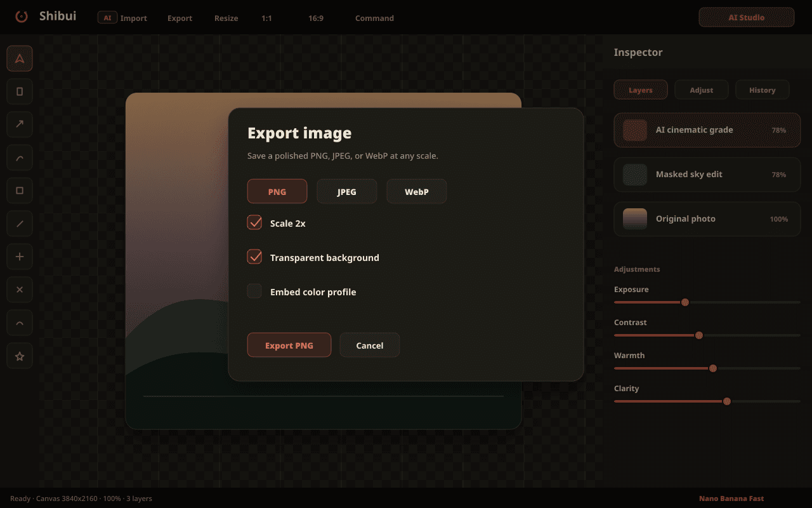Pick the diagonal arrow tool

(20, 124)
